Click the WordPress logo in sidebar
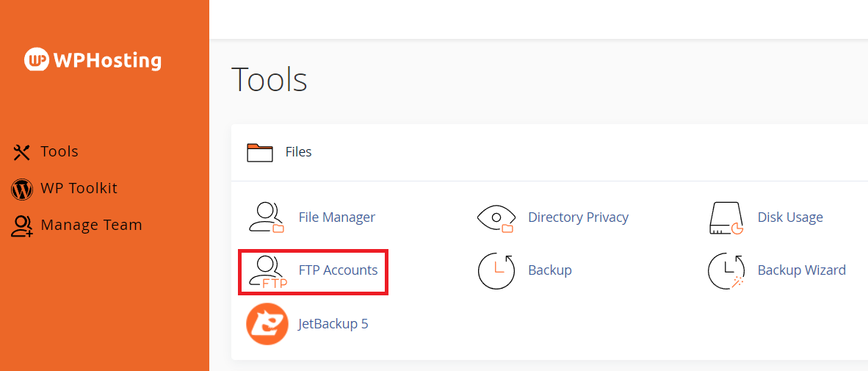 [22, 189]
